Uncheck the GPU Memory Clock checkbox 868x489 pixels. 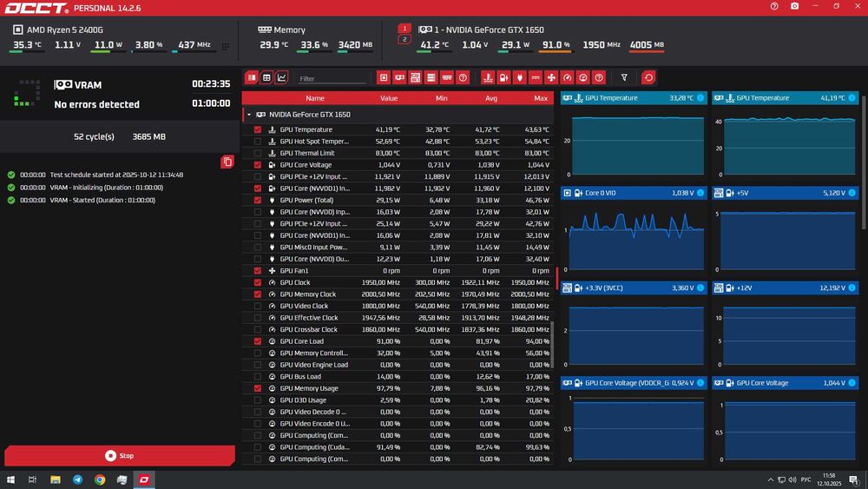[x=258, y=294]
